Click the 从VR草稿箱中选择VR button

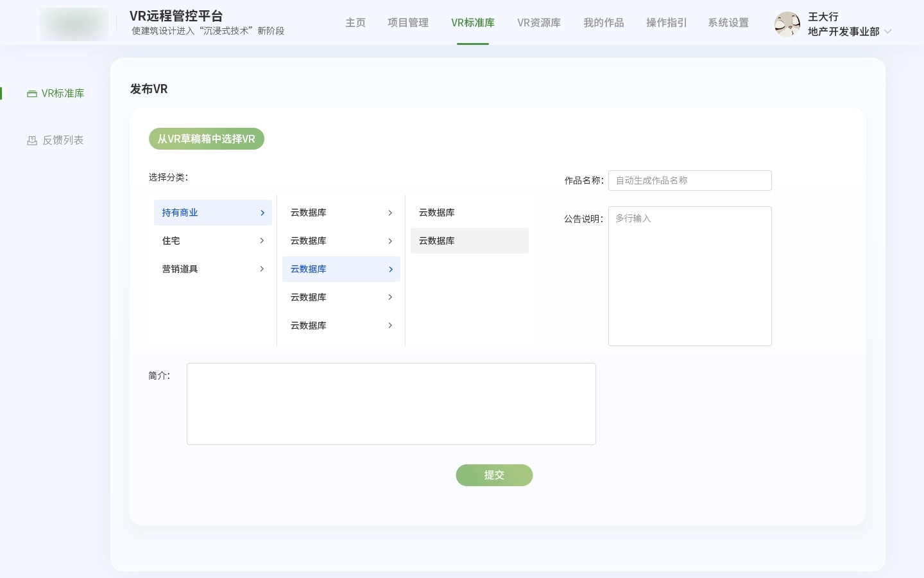(x=207, y=139)
